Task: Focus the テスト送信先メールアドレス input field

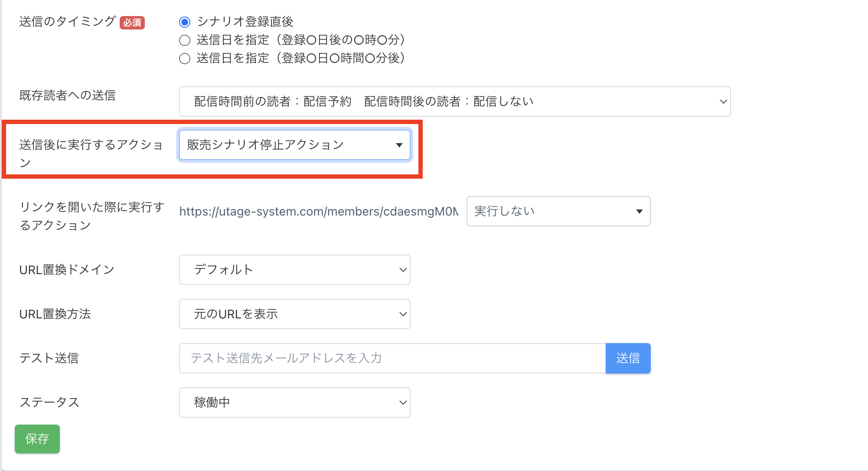Action: click(x=392, y=358)
